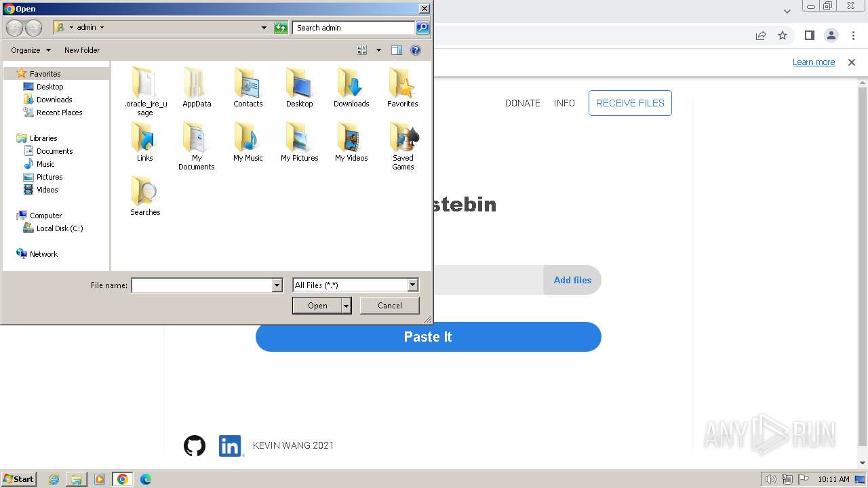Viewport: 868px width, 488px height.
Task: Click the Back navigation arrow
Action: [x=15, y=28]
